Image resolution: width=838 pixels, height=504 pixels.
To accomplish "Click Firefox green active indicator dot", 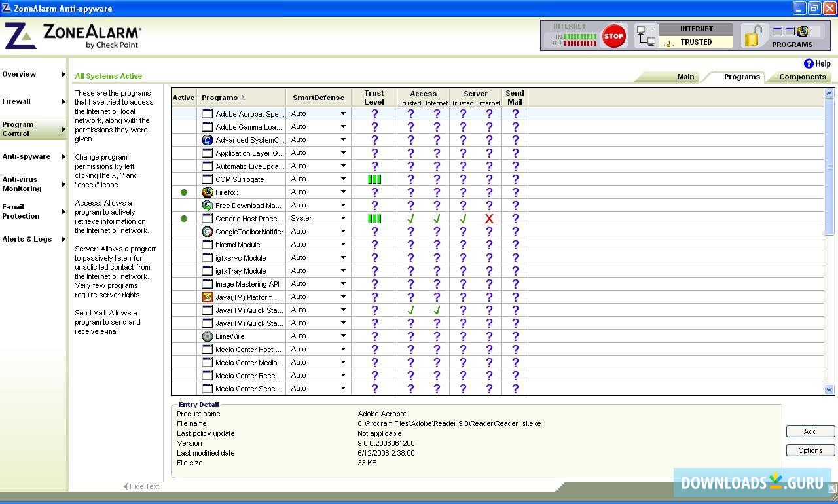I will (184, 192).
